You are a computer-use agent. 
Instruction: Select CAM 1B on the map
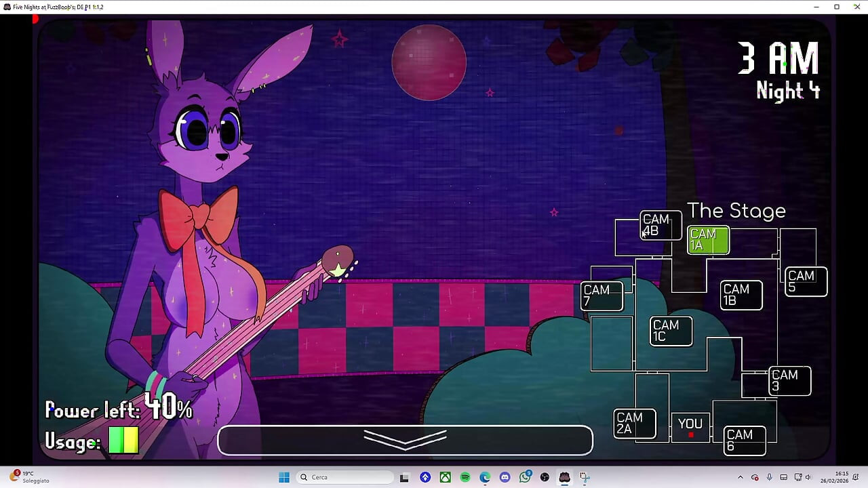[741, 296]
